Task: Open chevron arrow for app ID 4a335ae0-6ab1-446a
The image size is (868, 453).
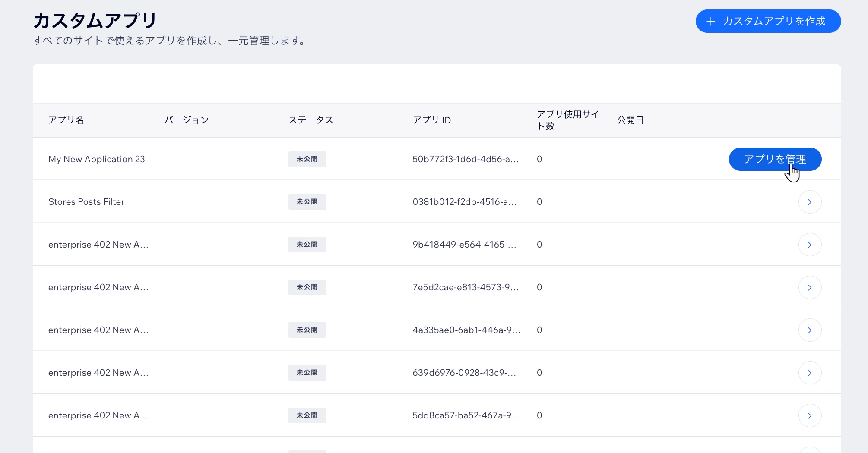Action: coord(810,330)
